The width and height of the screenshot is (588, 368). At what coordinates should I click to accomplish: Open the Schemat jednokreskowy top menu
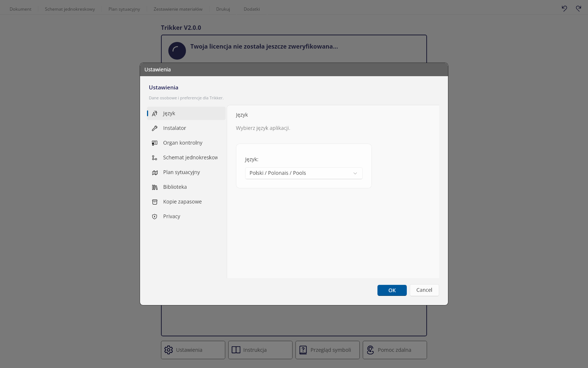click(x=70, y=9)
